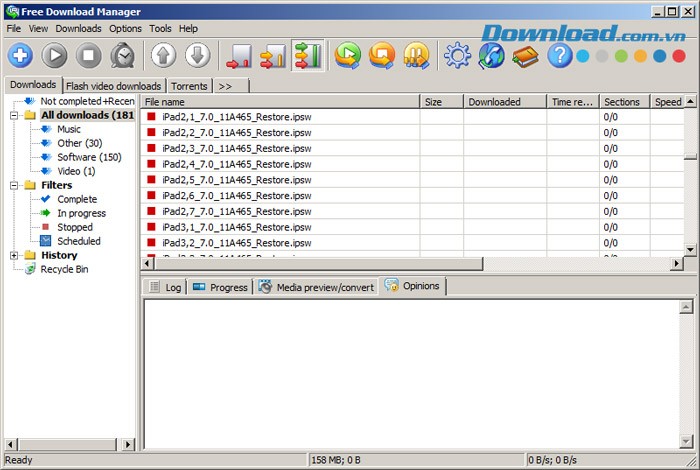Switch to the Torrents tab

[x=189, y=86]
